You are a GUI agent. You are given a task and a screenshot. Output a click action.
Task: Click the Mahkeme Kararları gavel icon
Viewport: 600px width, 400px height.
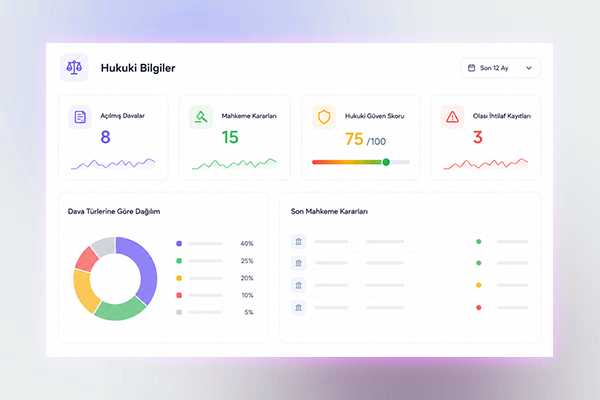[x=201, y=117]
